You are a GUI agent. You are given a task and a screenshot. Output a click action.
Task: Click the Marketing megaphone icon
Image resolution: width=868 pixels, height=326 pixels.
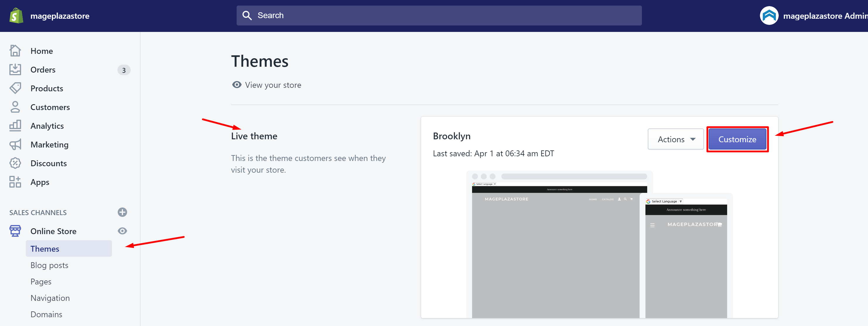point(15,145)
